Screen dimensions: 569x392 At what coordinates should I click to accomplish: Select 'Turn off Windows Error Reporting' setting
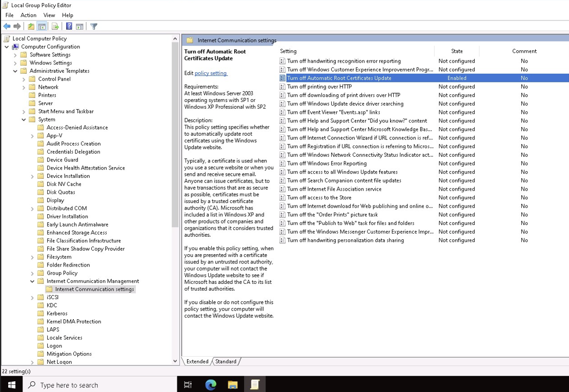coord(327,163)
